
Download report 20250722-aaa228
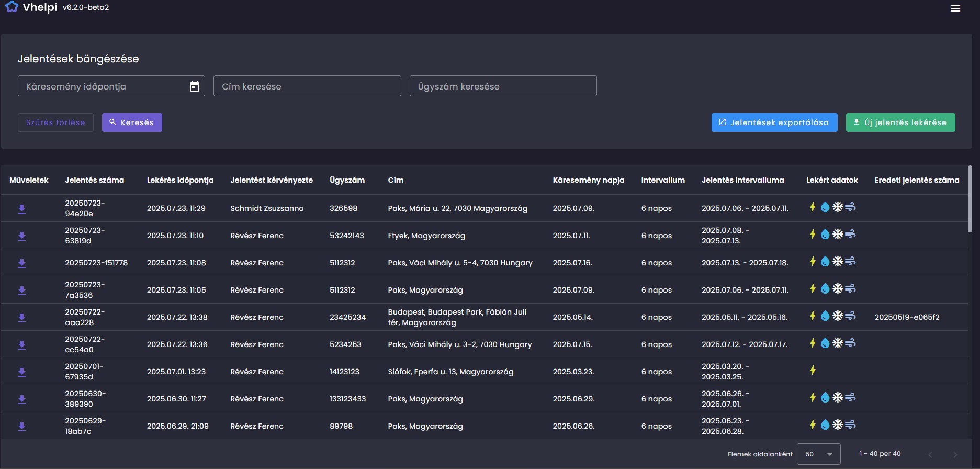click(x=22, y=318)
